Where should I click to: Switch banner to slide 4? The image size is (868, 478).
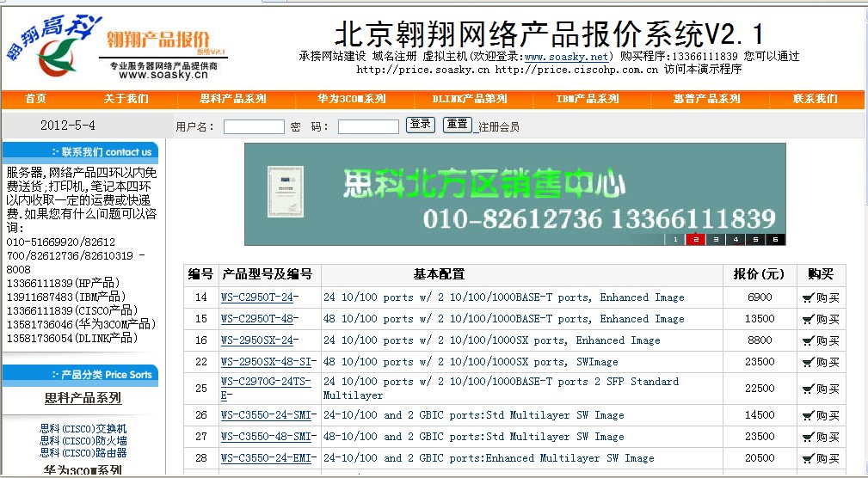pyautogui.click(x=736, y=240)
